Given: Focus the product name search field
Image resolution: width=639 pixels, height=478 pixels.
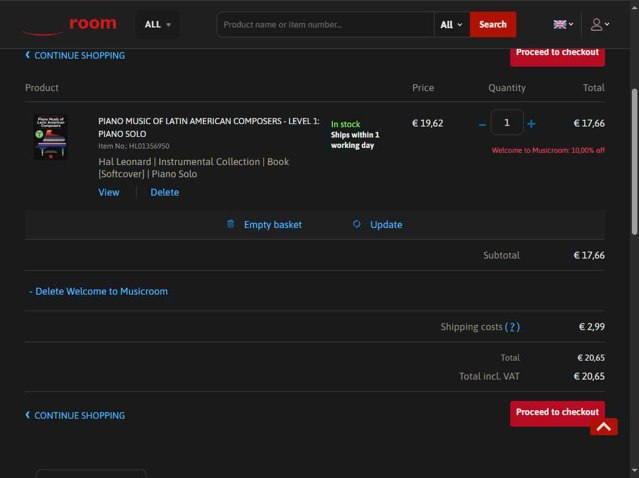Looking at the screenshot, I should (x=325, y=24).
